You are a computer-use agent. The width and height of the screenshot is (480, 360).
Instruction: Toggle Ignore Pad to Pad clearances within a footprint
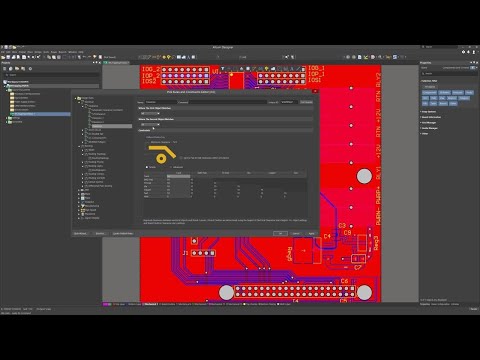coord(181,158)
